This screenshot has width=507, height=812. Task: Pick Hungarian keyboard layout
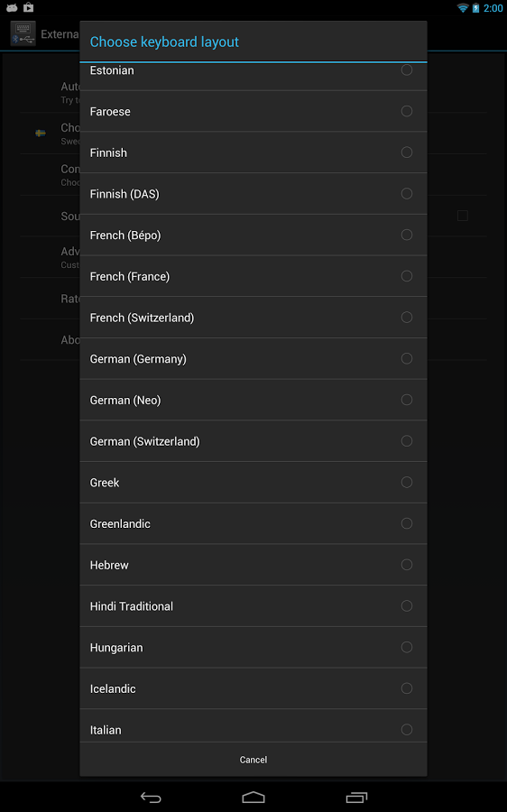(253, 647)
